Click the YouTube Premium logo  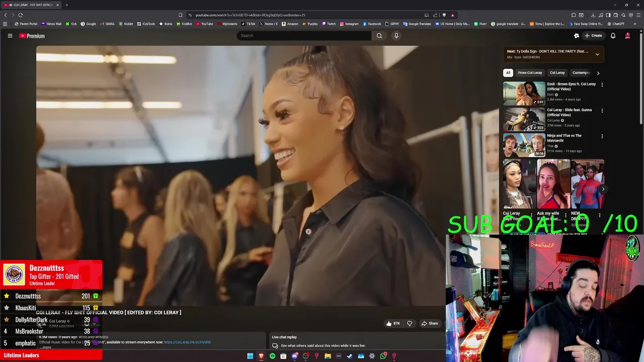click(x=32, y=36)
